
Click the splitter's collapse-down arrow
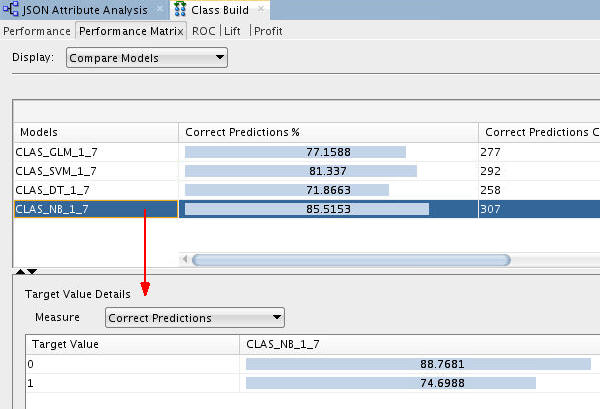point(32,271)
